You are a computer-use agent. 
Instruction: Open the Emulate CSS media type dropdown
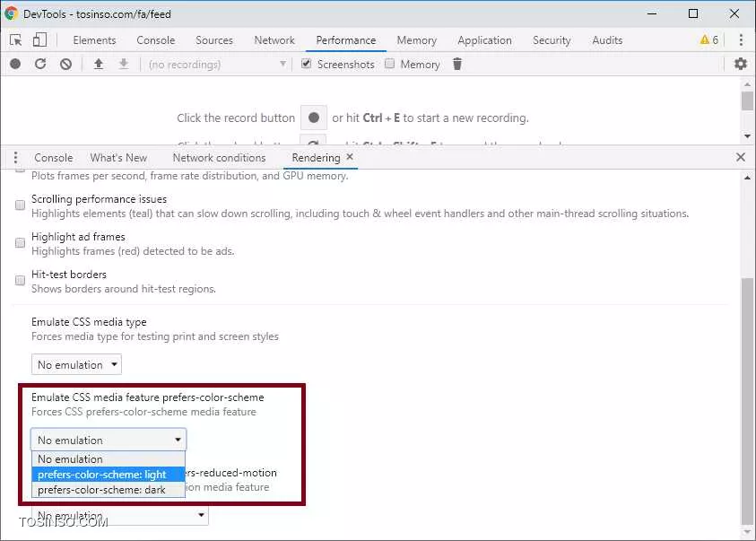click(76, 364)
